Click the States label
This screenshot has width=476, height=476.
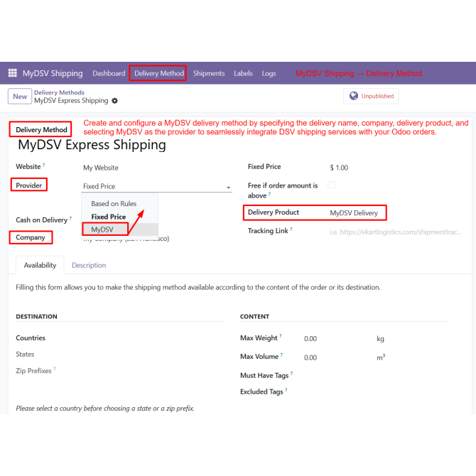pos(25,355)
